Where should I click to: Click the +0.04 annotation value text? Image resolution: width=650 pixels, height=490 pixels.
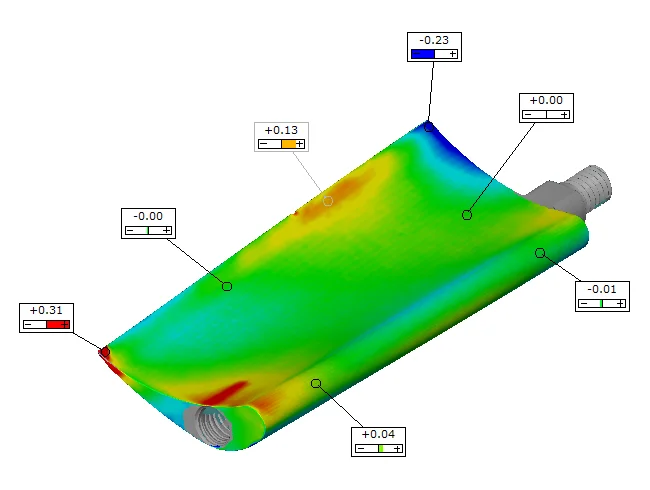tap(379, 435)
